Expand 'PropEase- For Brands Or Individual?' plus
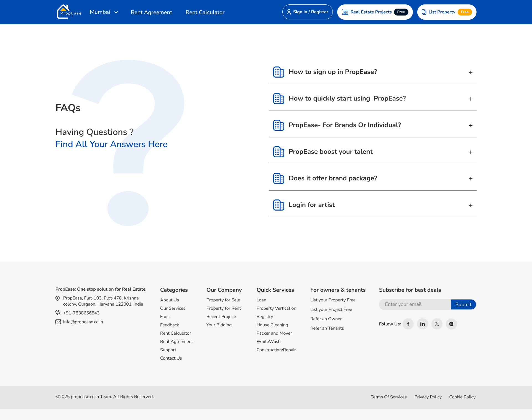The height and width of the screenshot is (420, 532). click(471, 126)
